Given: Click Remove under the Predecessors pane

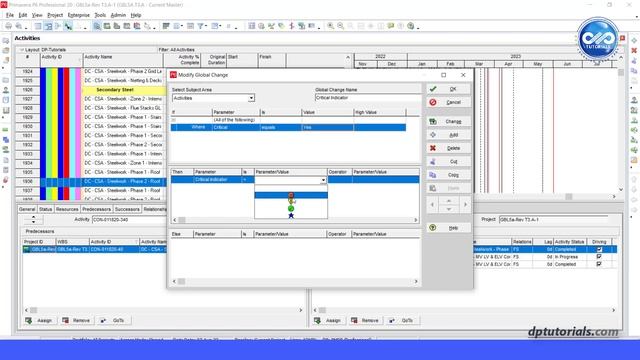Looking at the screenshot, I should 76,320.
